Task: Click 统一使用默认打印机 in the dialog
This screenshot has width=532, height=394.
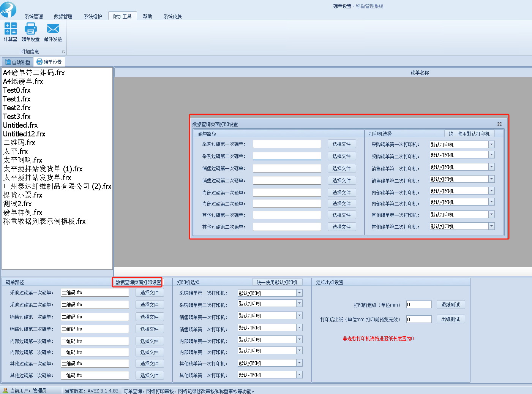Action: [469, 134]
